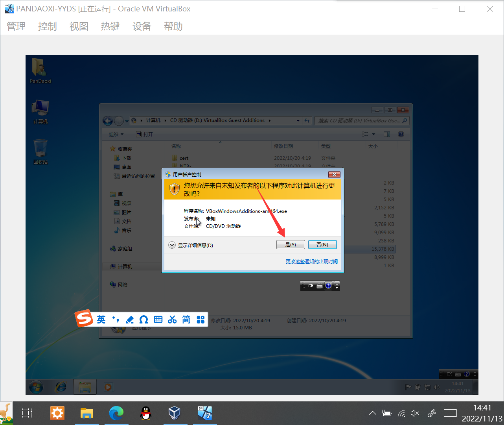Sort by 修改日期 column header
Screen dimensions: 504x425
(x=283, y=146)
